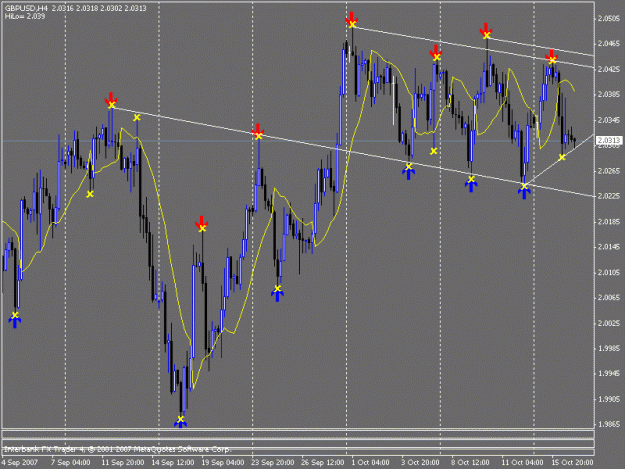Click the Interbank FX Trader copyright text
This screenshot has height=469, width=625.
click(117, 449)
